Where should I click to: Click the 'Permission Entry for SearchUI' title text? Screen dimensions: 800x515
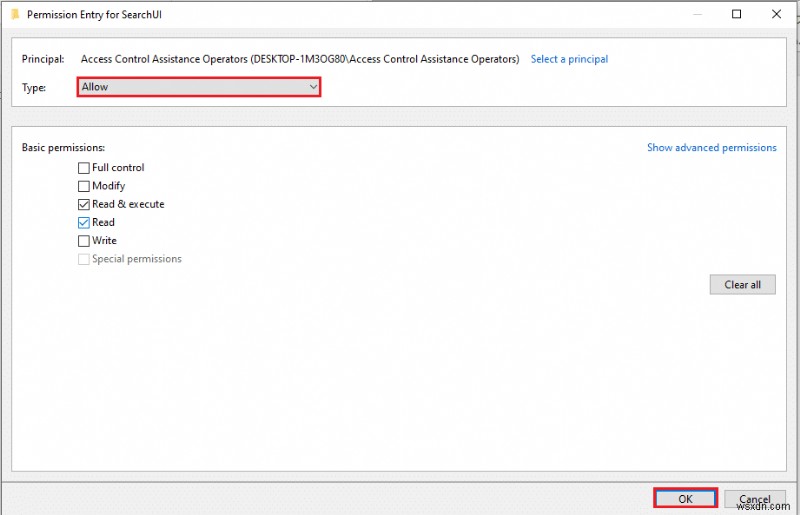pos(94,15)
